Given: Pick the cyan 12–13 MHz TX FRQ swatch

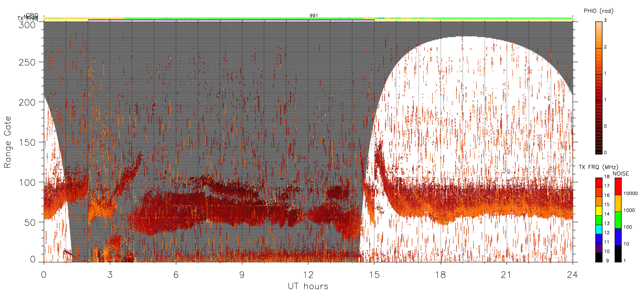Looking at the screenshot, I should [x=598, y=229].
